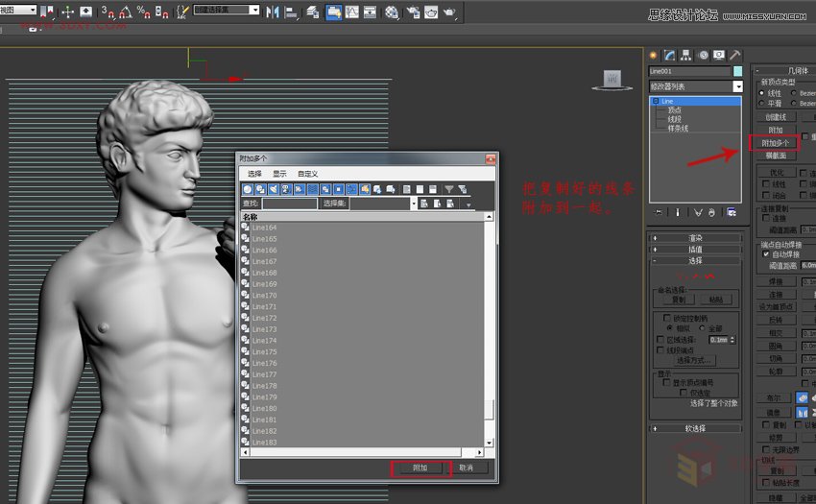This screenshot has height=504, width=816.
Task: Open the 选择 menu in dialog
Action: (254, 174)
